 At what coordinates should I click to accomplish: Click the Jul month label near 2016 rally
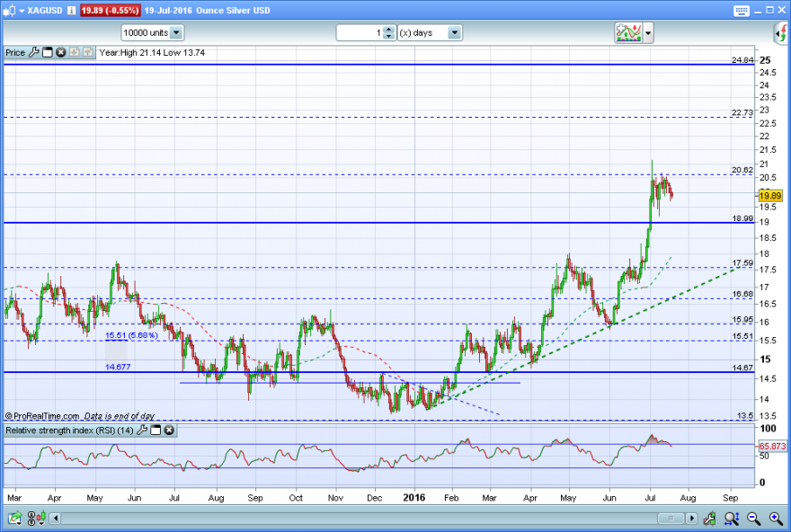[x=650, y=498]
